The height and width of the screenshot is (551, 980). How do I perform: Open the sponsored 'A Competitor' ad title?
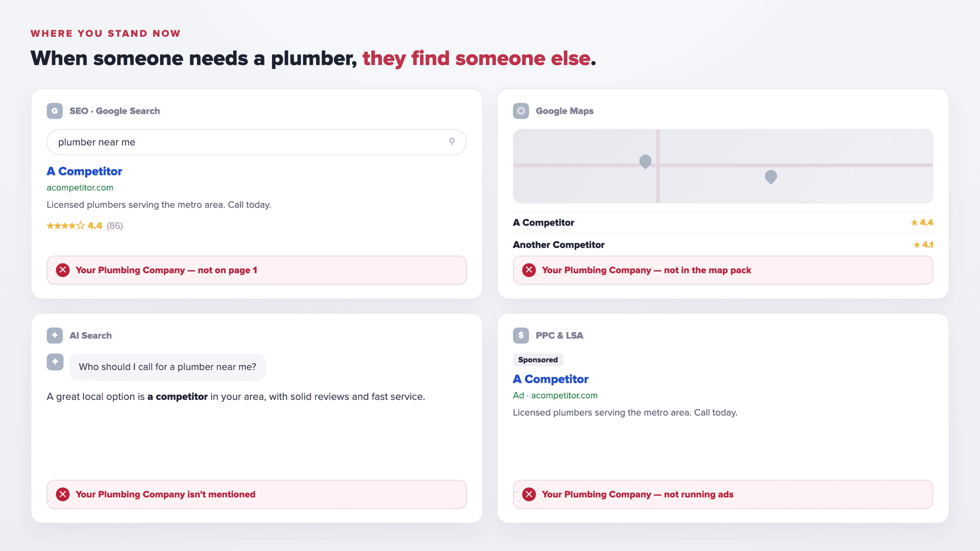pyautogui.click(x=550, y=379)
